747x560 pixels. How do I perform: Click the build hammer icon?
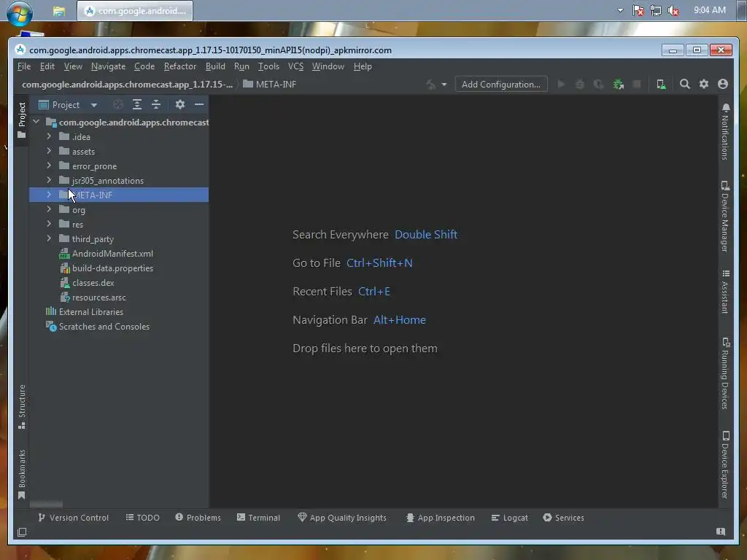pos(430,85)
